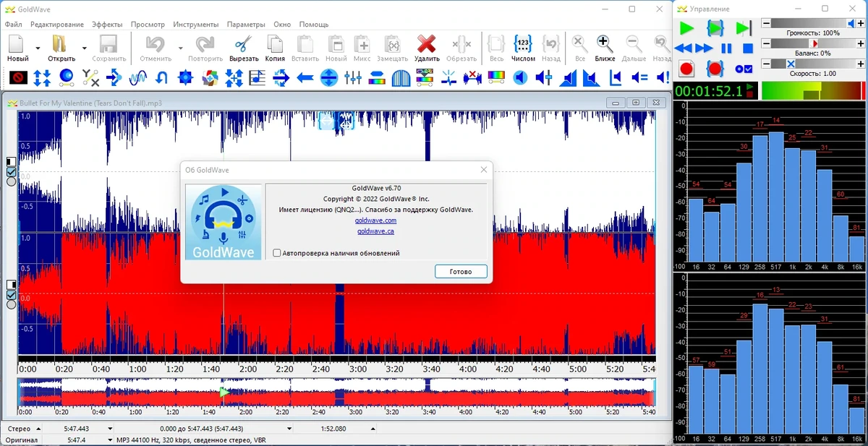Image resolution: width=868 pixels, height=446 pixels.
Task: Open the Инструменты menu
Action: click(x=195, y=25)
